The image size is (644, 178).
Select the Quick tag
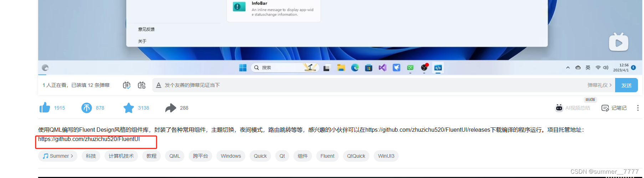coord(260,156)
